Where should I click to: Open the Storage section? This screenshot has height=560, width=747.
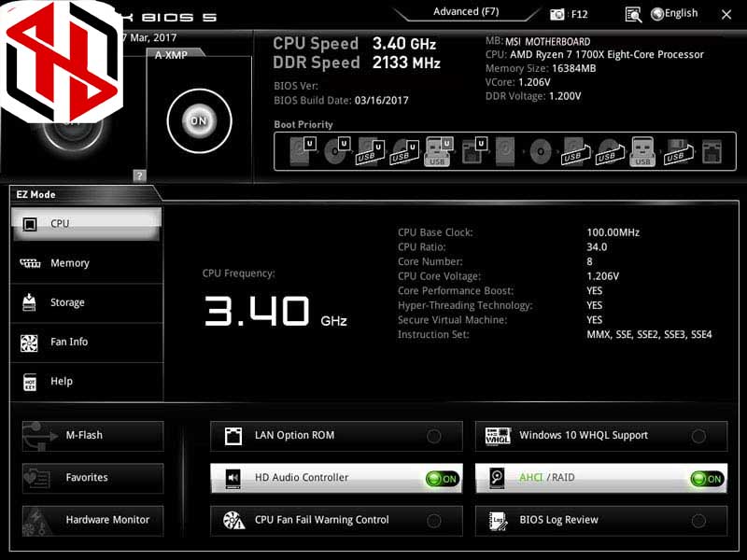click(86, 302)
